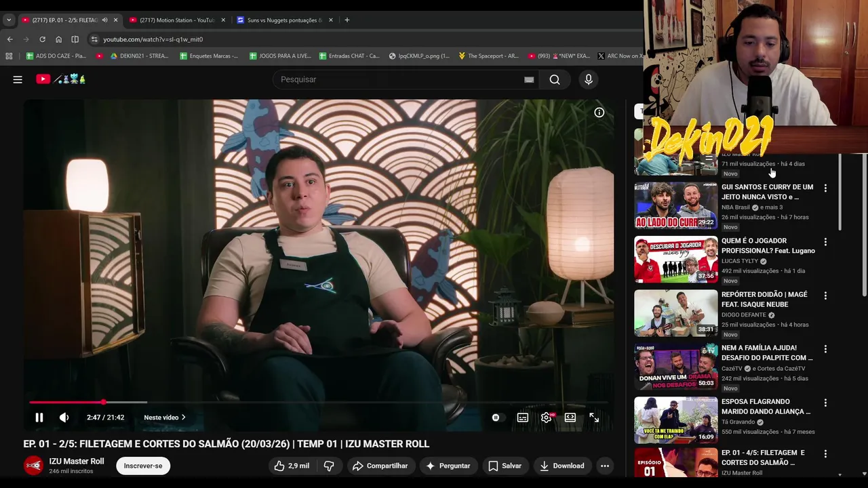The height and width of the screenshot is (488, 868).
Task: Mute the playing tab's speaker icon
Action: [104, 20]
